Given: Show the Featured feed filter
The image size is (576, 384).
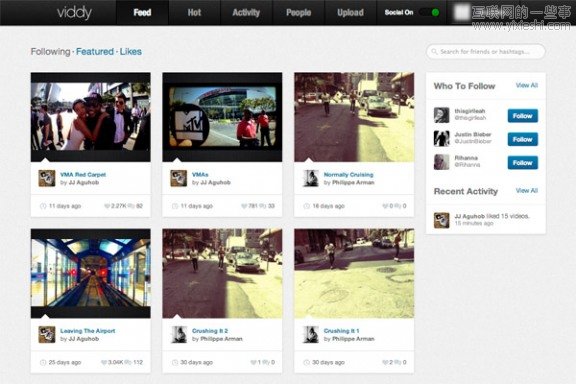Looking at the screenshot, I should tap(95, 51).
